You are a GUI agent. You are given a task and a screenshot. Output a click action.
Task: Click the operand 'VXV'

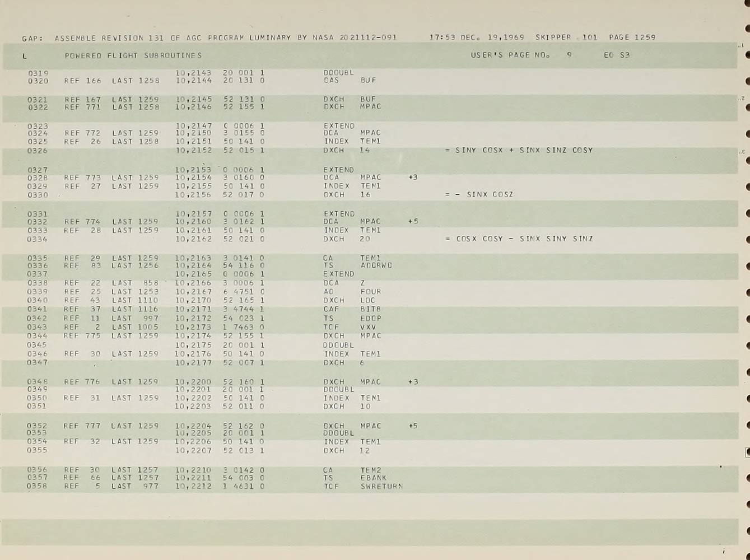tap(368, 327)
